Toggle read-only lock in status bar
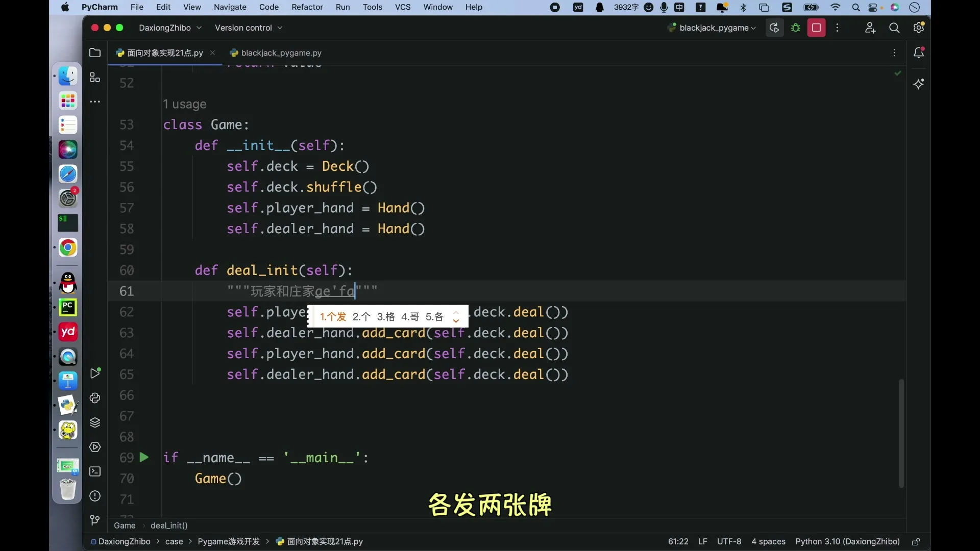Screen dimensions: 980x551 (916, 542)
